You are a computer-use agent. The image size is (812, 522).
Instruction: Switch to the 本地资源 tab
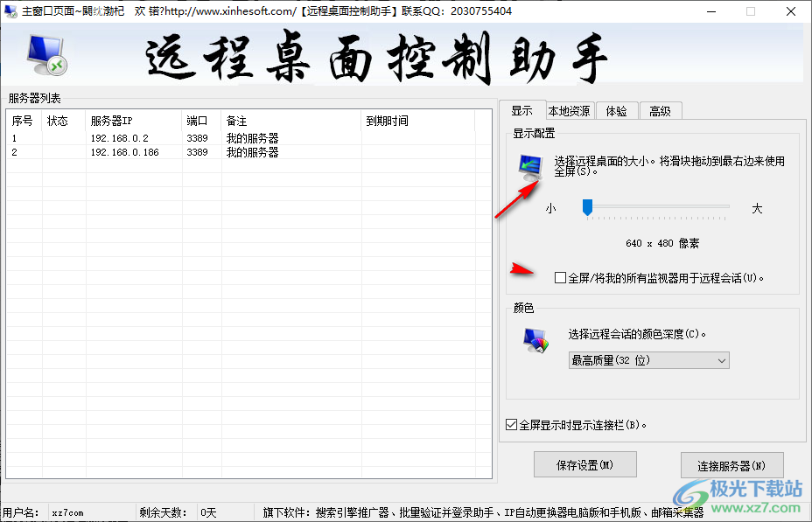coord(570,110)
